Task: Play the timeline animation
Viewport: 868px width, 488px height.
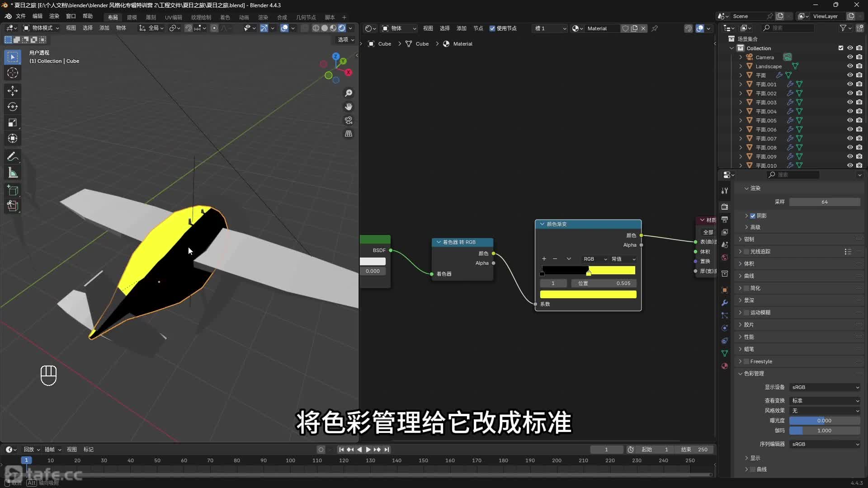Action: [x=368, y=450]
